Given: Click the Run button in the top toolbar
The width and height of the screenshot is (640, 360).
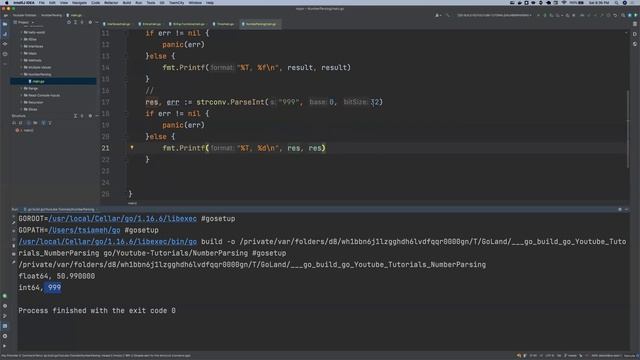Looking at the screenshot, I should (x=538, y=16).
